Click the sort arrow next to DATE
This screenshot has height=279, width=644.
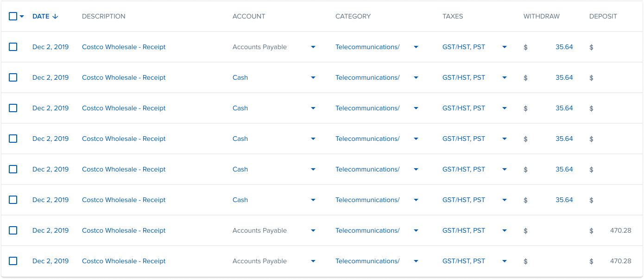[56, 16]
